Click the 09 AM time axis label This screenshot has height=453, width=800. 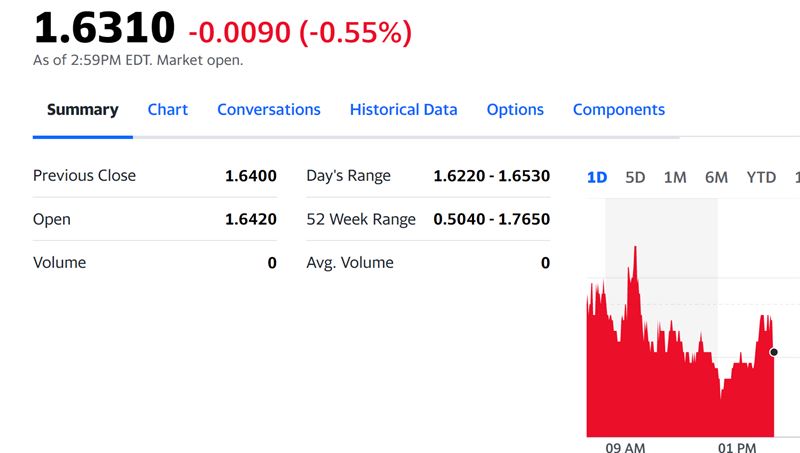coord(625,447)
